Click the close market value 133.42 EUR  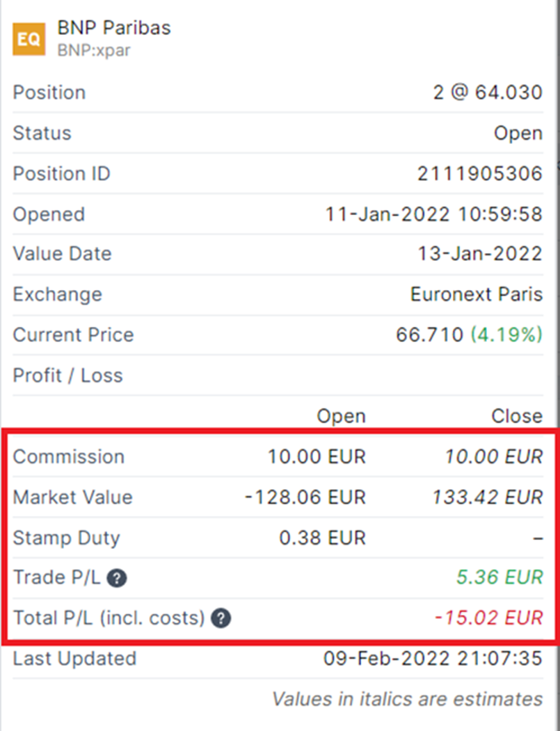point(487,497)
